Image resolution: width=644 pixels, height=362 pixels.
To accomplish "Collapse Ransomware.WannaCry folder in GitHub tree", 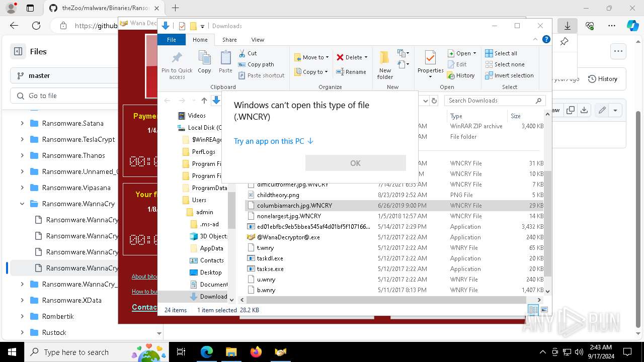I will pyautogui.click(x=22, y=204).
